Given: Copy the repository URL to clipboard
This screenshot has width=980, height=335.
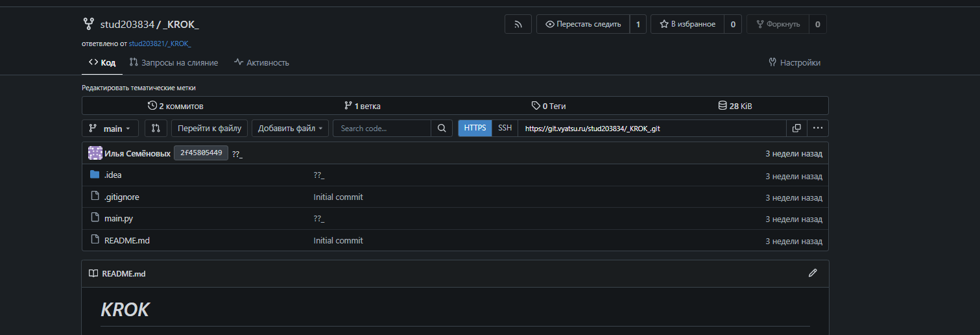Looking at the screenshot, I should pos(796,129).
